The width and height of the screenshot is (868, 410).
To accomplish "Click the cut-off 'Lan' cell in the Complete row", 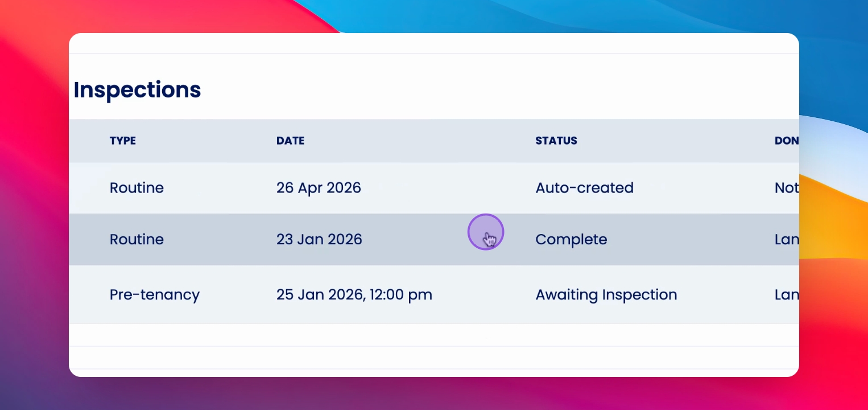I will 787,239.
